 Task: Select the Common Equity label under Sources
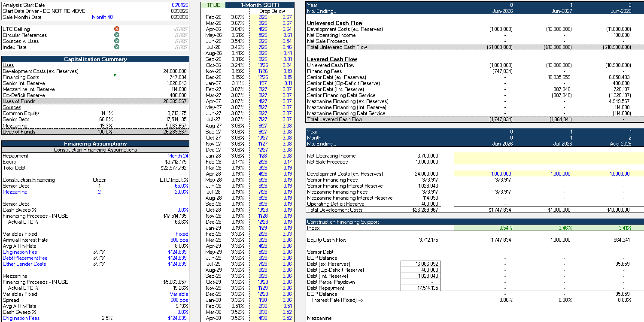21,113
